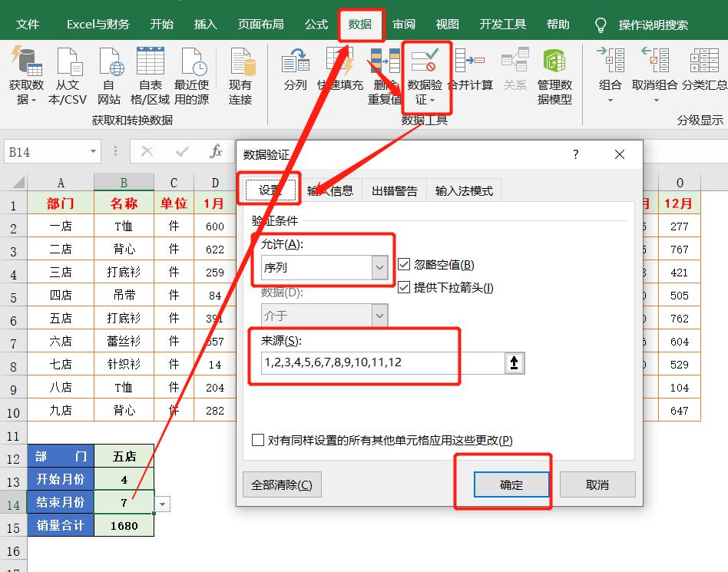728x572 pixels.
Task: Enable applying changes to all similar cells
Action: (258, 440)
